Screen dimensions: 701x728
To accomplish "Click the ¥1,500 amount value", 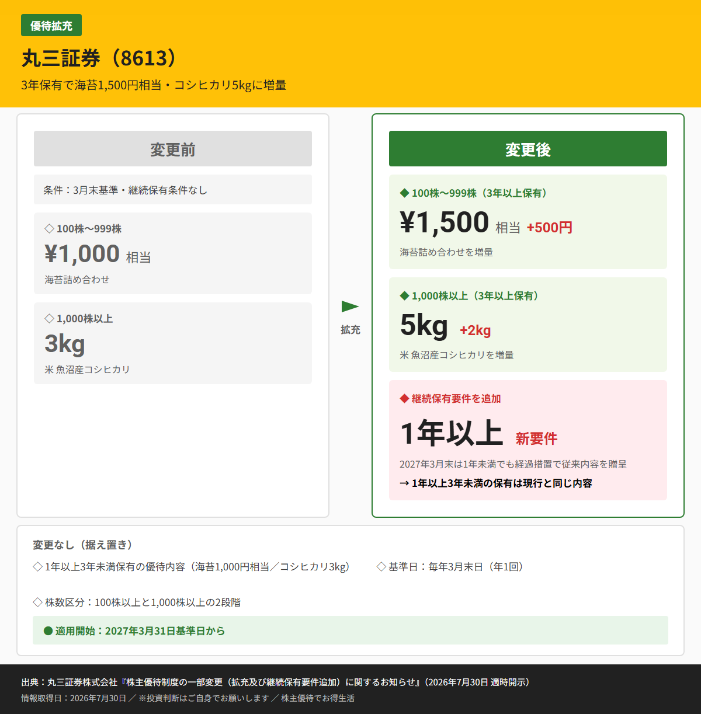I will [x=445, y=222].
